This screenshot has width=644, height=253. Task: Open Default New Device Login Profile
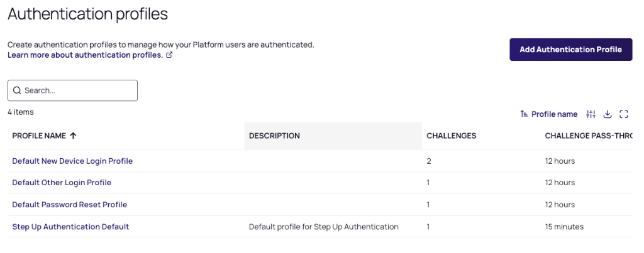click(72, 161)
